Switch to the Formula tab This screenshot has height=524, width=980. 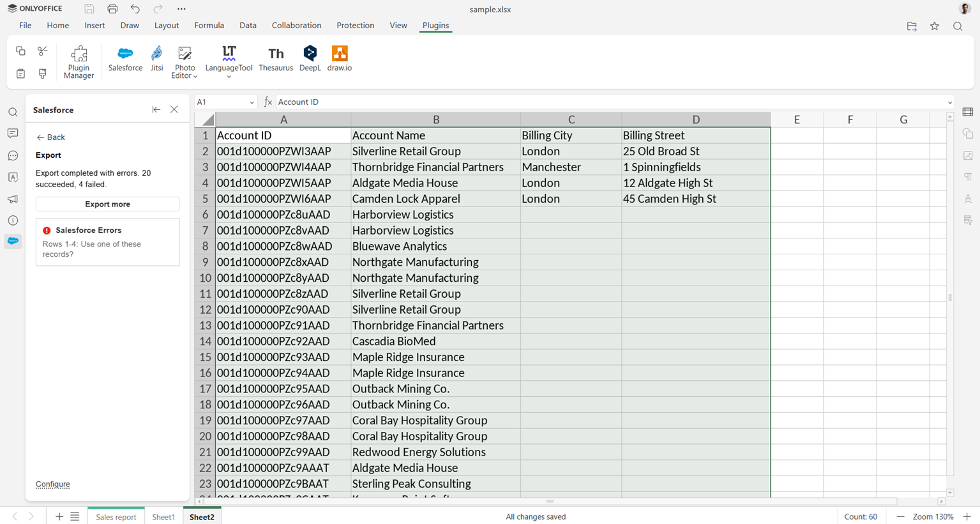(x=209, y=26)
